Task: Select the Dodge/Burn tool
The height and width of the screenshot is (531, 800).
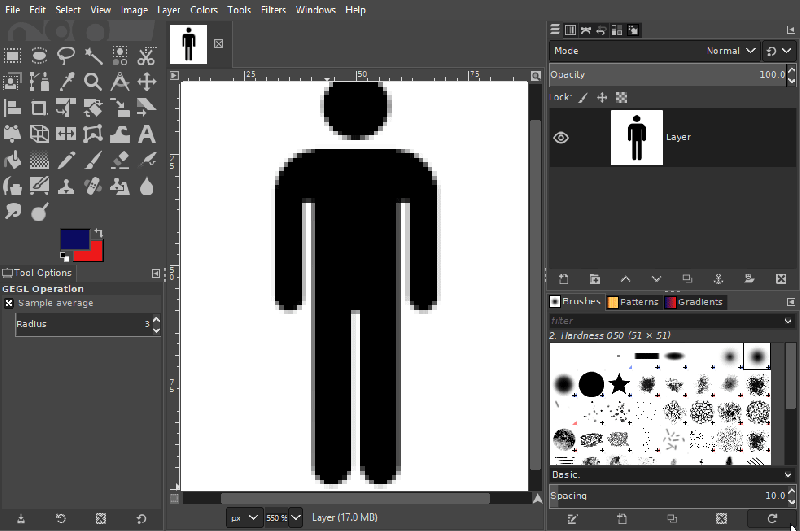Action: tap(39, 211)
